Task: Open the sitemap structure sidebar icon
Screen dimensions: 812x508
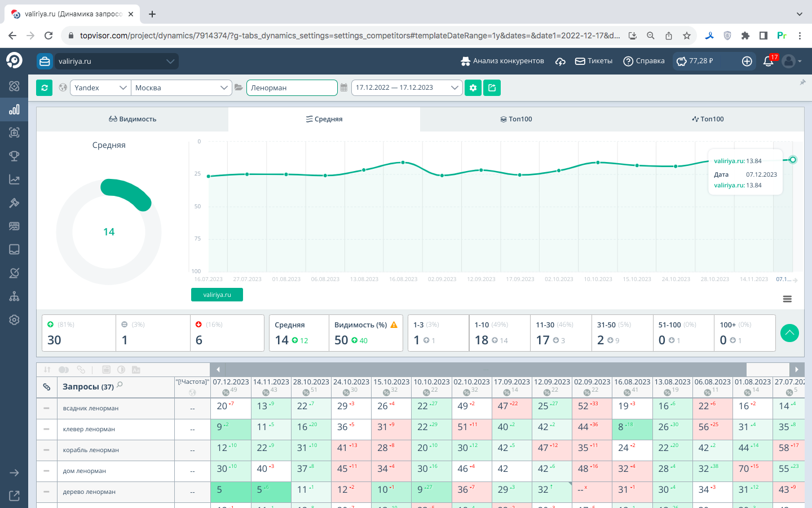Action: point(14,296)
